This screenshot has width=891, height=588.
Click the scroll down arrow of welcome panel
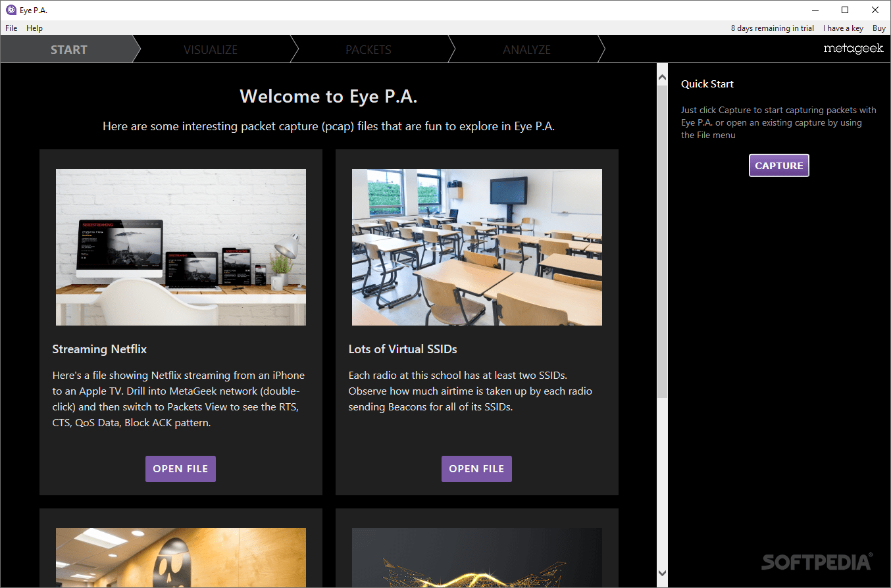tap(662, 574)
